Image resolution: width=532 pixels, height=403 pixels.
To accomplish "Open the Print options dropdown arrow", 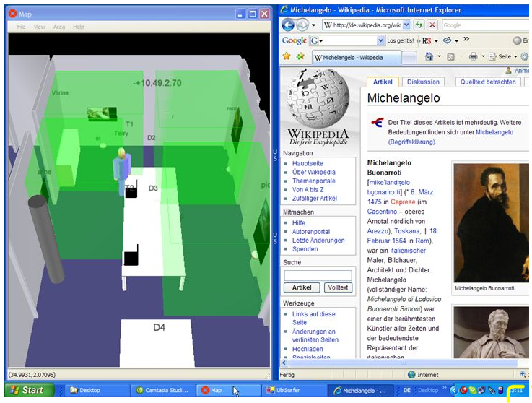I will 483,56.
